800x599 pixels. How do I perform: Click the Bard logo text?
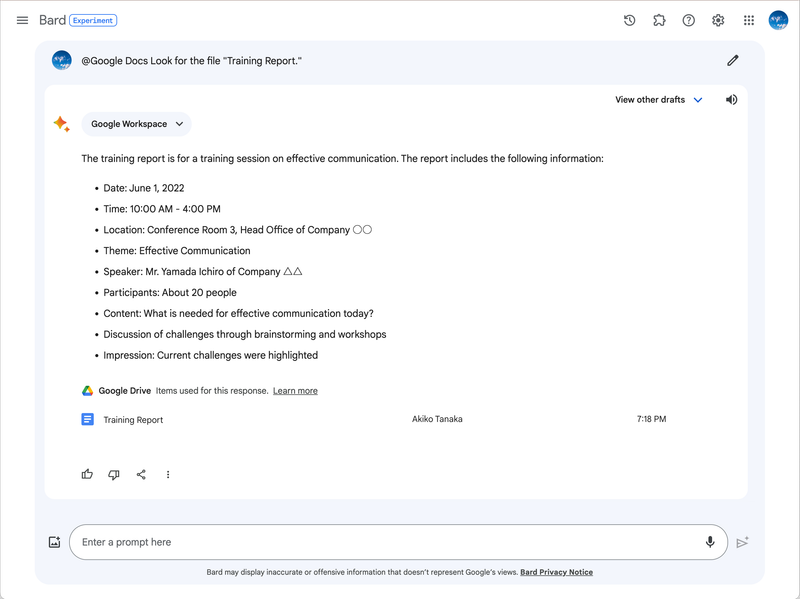tap(52, 20)
